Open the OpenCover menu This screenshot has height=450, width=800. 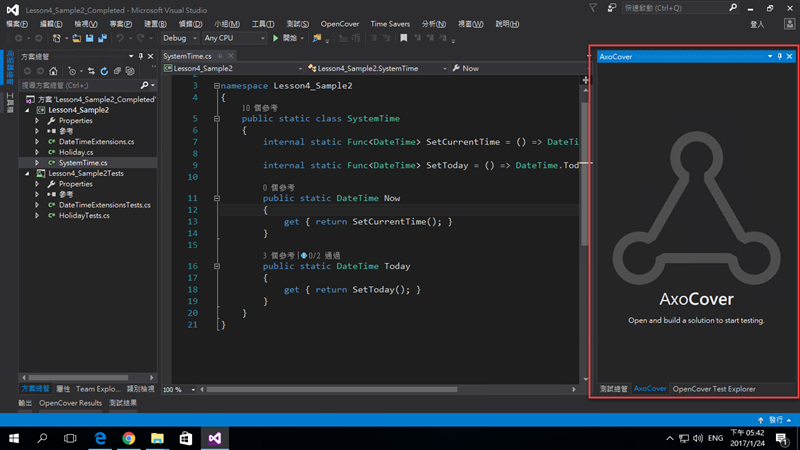(x=340, y=24)
